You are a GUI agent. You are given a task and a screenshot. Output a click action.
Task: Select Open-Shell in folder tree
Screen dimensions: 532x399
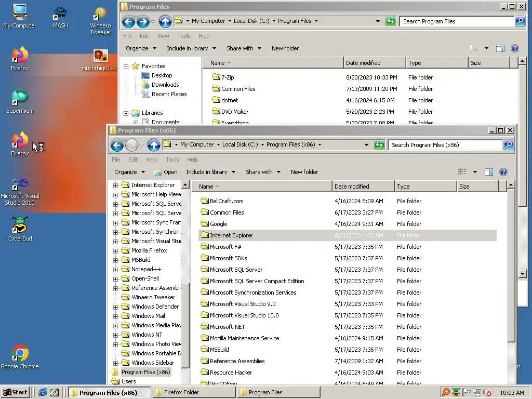pos(140,278)
